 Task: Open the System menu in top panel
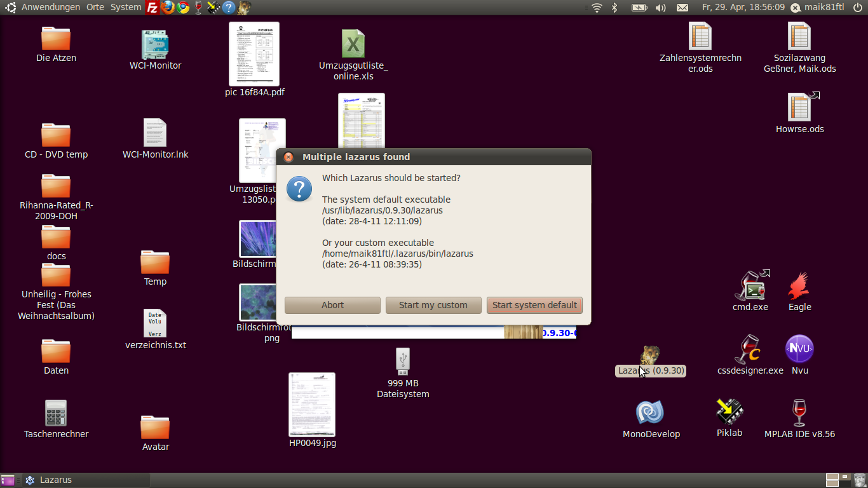(126, 7)
